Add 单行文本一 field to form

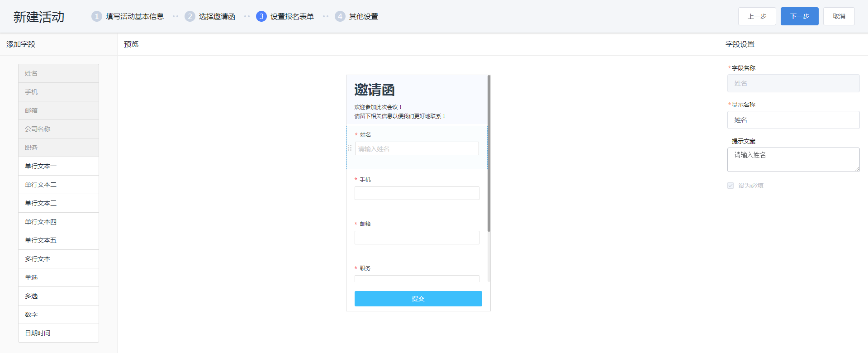tap(58, 166)
